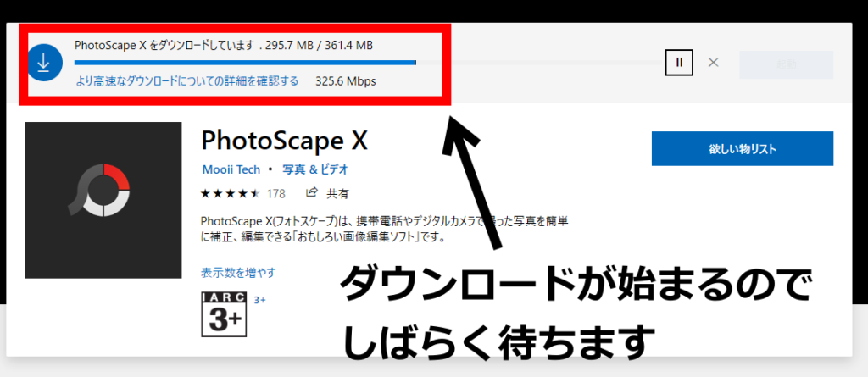Click the PhotoScape X title heading
868x377 pixels.
point(284,139)
